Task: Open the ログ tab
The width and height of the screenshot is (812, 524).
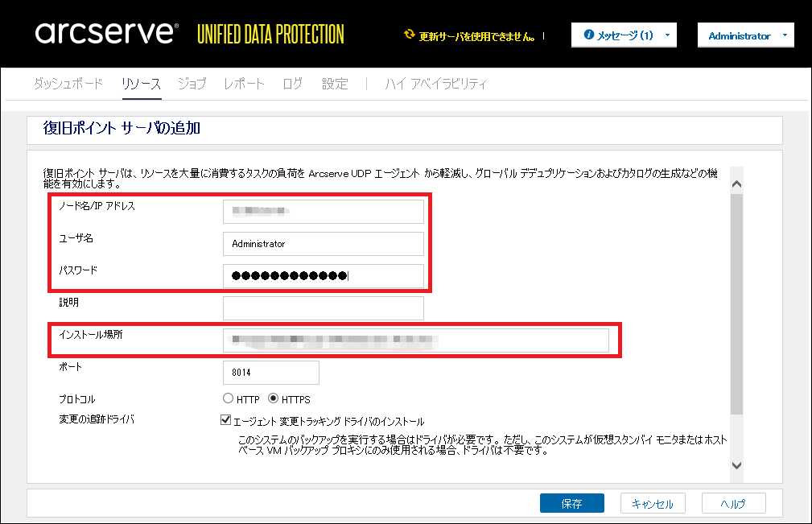Action: (x=293, y=84)
